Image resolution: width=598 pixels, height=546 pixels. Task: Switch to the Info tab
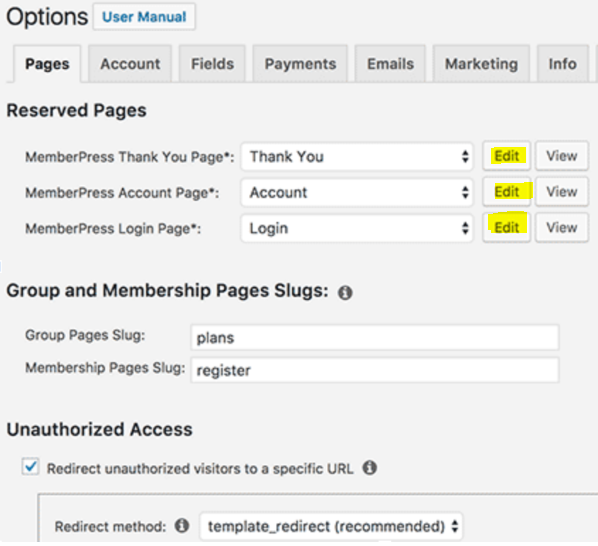(563, 64)
